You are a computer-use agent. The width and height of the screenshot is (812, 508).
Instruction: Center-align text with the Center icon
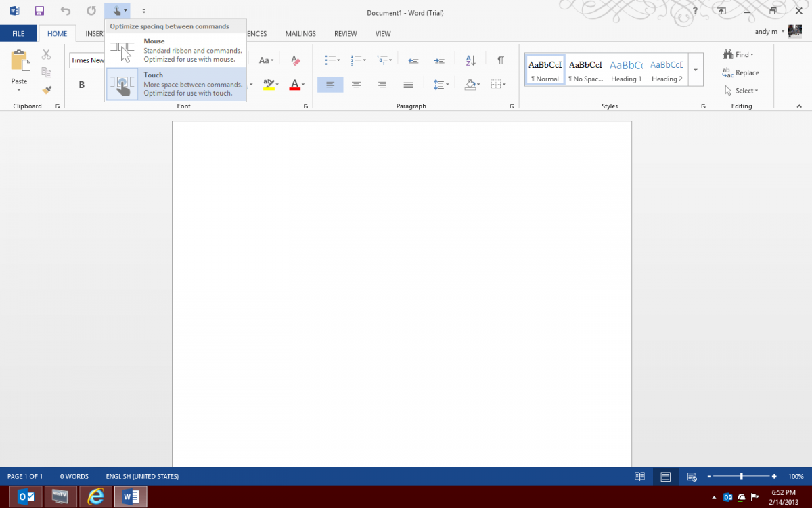click(356, 85)
